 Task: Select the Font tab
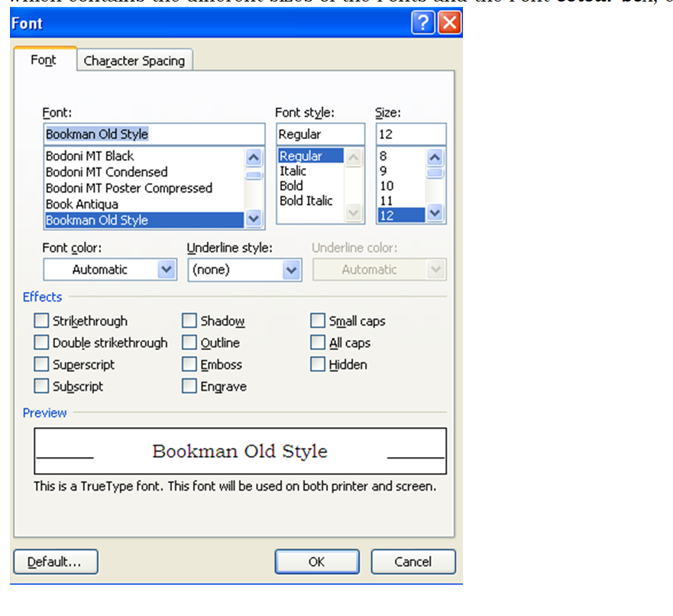pyautogui.click(x=44, y=60)
